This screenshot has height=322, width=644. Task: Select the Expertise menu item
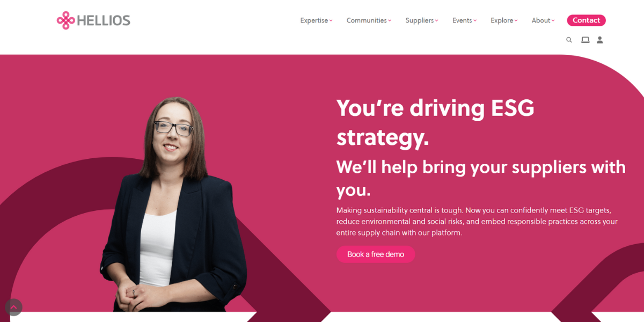(314, 20)
